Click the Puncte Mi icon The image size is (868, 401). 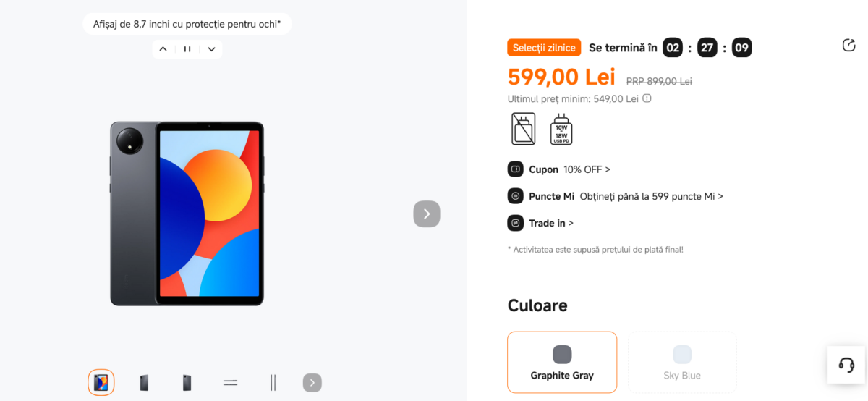[515, 196]
